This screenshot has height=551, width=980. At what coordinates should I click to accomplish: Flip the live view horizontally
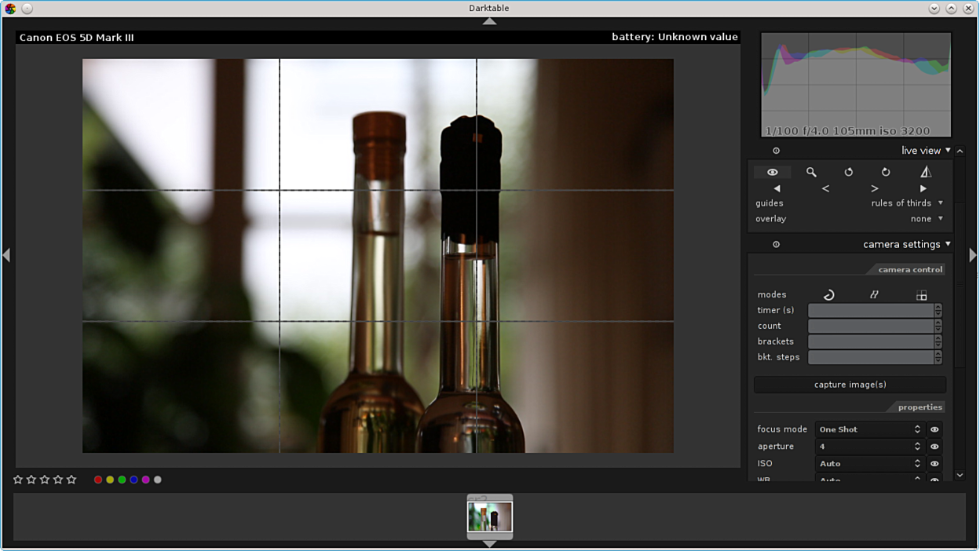[x=925, y=172]
